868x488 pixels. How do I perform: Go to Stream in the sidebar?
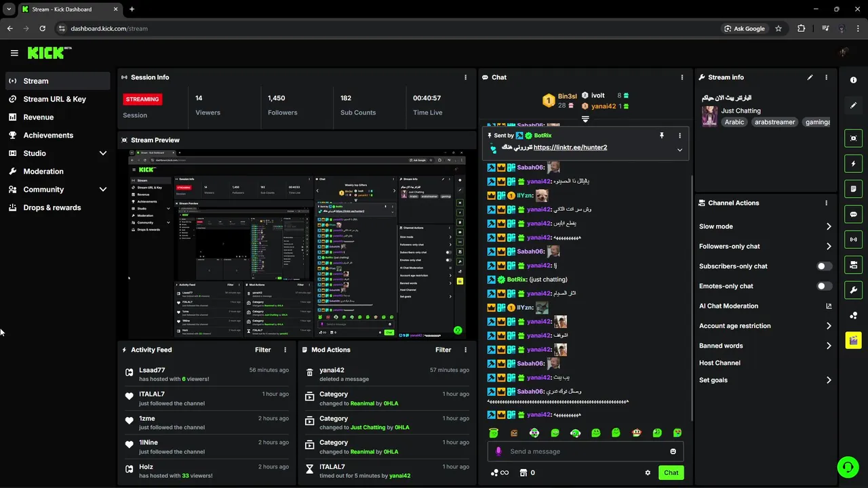click(58, 81)
